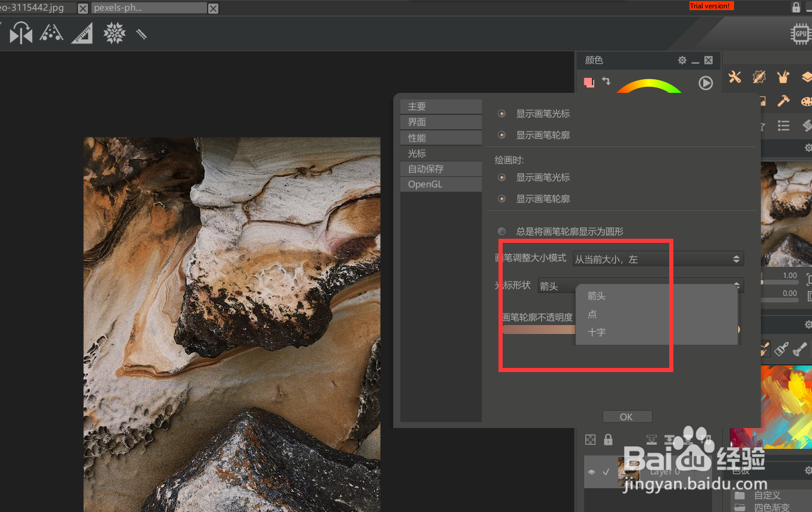Click the color swatch in Color panel
This screenshot has height=512, width=812.
[x=589, y=82]
